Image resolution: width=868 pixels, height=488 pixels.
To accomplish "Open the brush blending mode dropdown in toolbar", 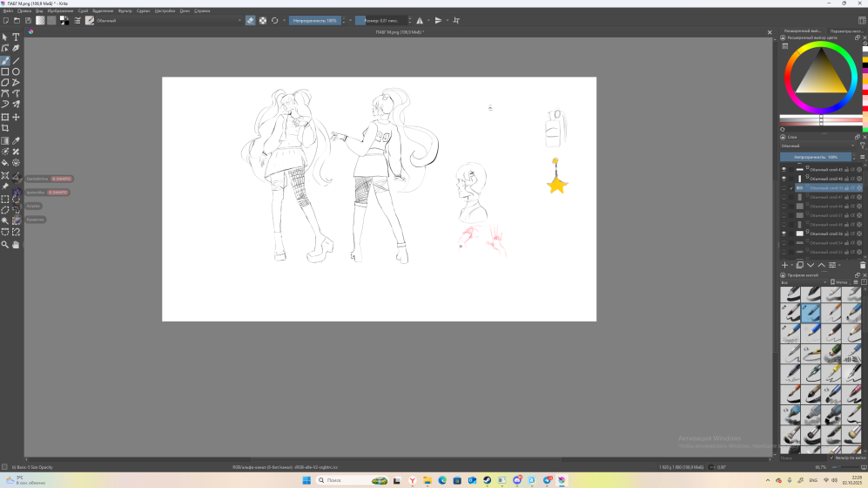I will point(165,20).
